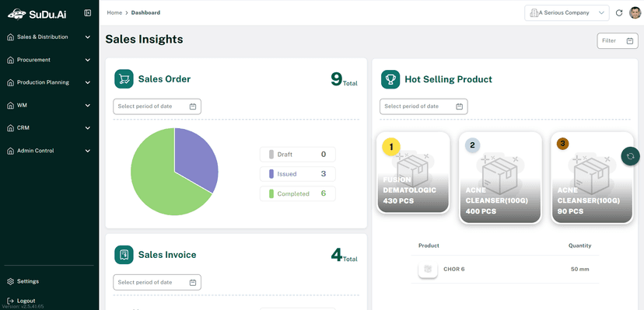Click the Procurement home icon
This screenshot has height=310, width=644.
(x=11, y=61)
